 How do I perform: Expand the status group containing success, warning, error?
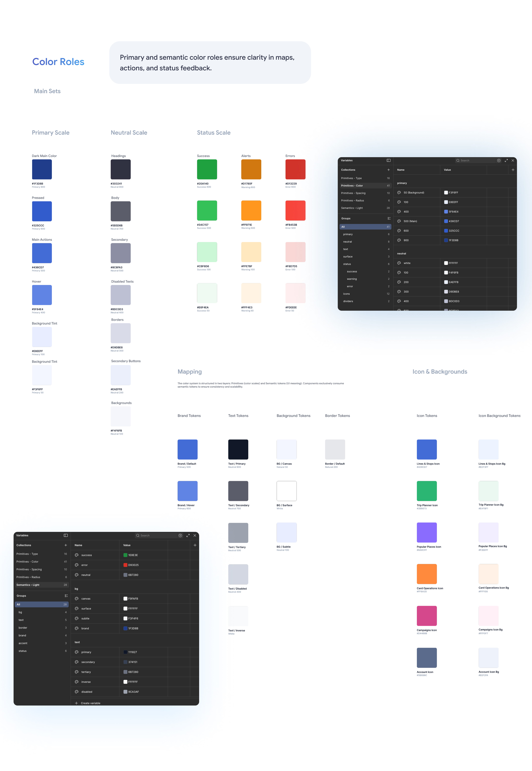point(347,264)
